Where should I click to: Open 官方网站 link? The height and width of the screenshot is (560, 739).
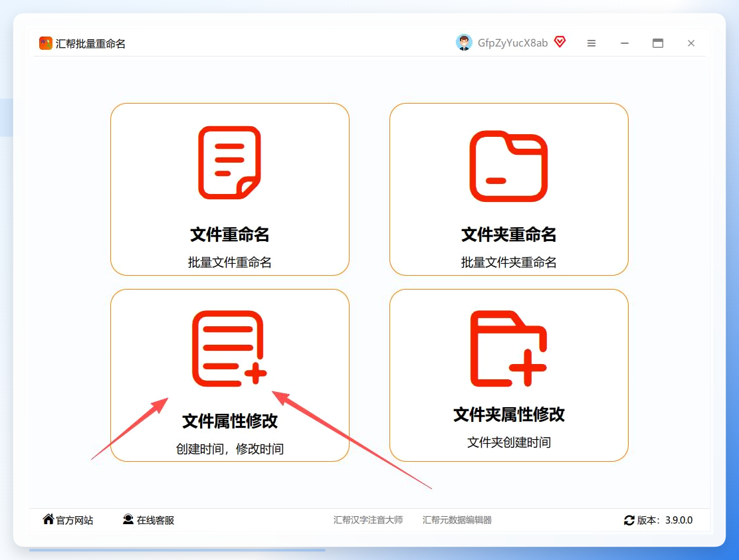[74, 520]
